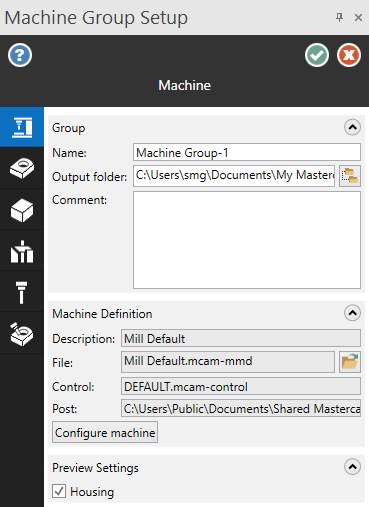Click the Group section label
This screenshot has width=369, height=507.
tap(69, 128)
